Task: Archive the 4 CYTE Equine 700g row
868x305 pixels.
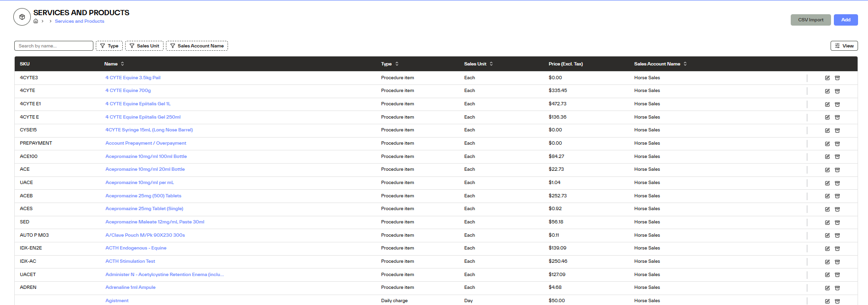Action: pyautogui.click(x=837, y=91)
